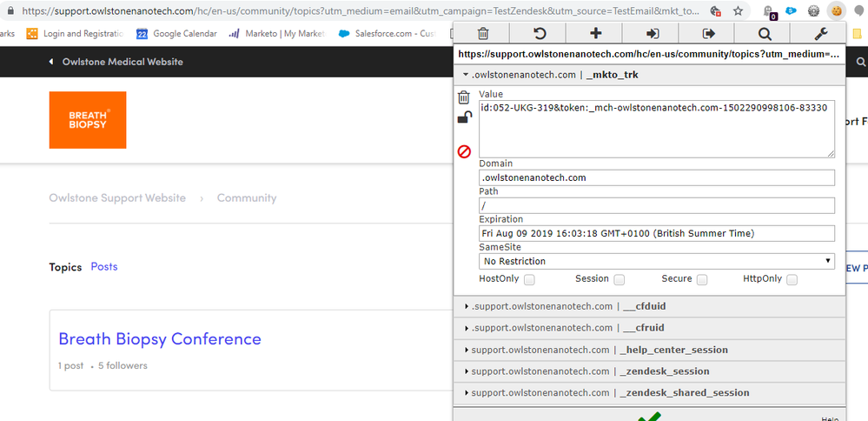Click the import cookies icon
The width and height of the screenshot is (868, 421).
[652, 34]
